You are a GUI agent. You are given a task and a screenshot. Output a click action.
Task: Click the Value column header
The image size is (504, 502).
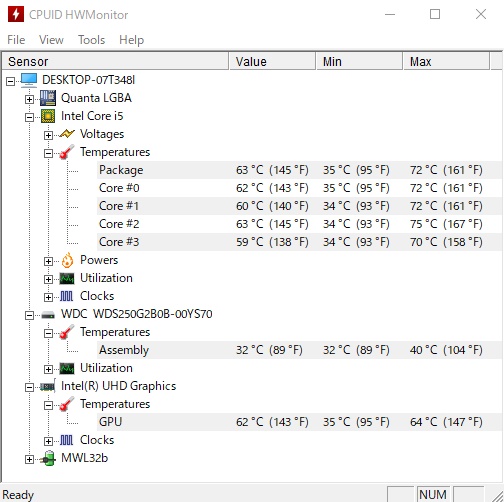point(272,62)
